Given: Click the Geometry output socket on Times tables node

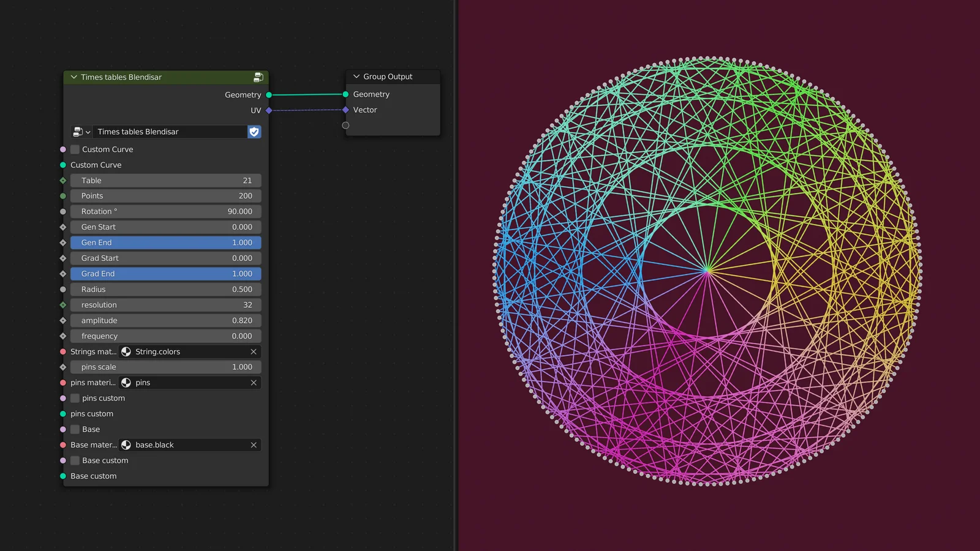Looking at the screenshot, I should [x=269, y=95].
